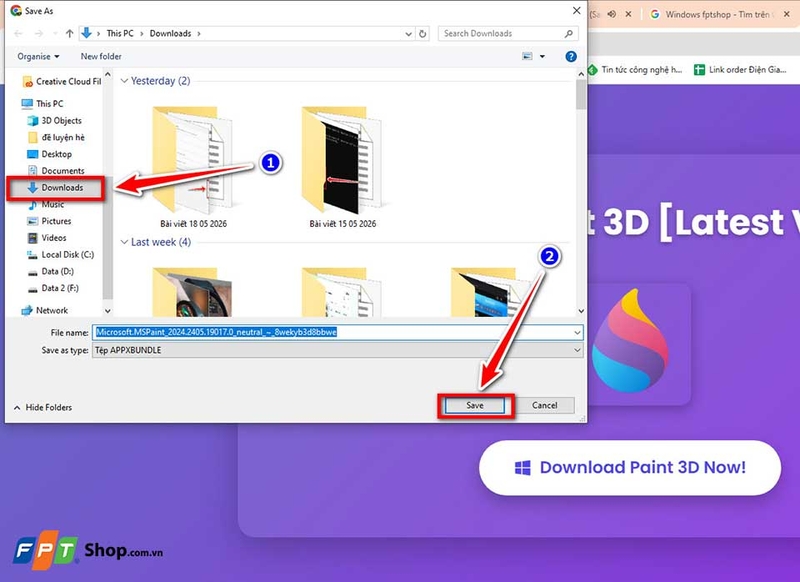Select Downloads in the address breadcrumb
Screen dimensions: 800x582
[170, 34]
